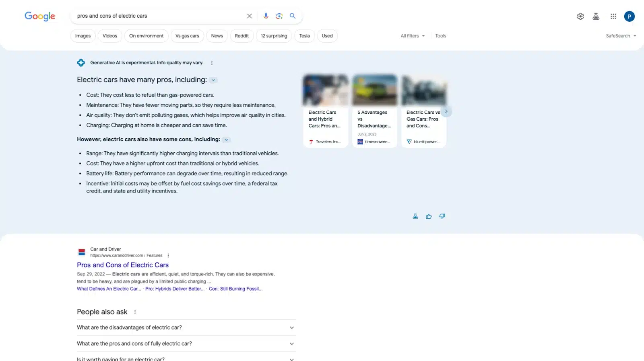Image resolution: width=644 pixels, height=361 pixels.
Task: Click the 'Jun 2, 2023' card date
Action: click(367, 134)
